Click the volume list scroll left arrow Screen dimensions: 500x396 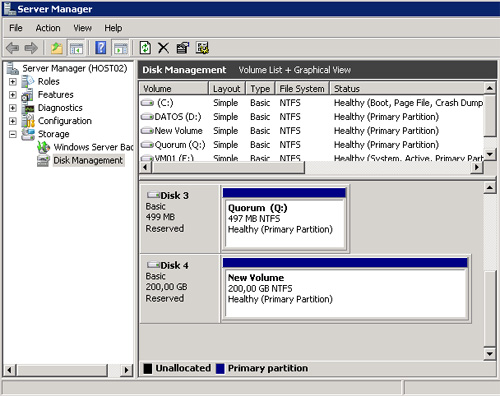pos(145,167)
